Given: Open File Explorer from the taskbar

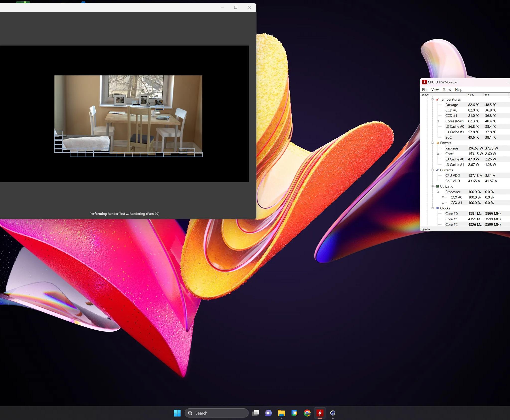Looking at the screenshot, I should [281, 413].
